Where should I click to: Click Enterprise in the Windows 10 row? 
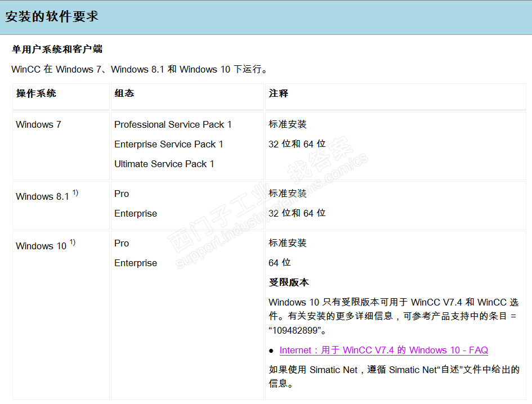coord(136,263)
